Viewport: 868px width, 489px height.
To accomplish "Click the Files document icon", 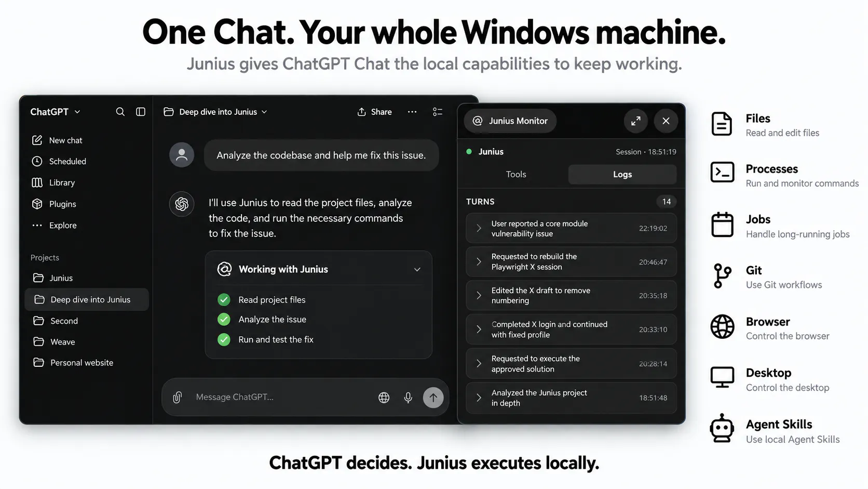I will (x=722, y=124).
